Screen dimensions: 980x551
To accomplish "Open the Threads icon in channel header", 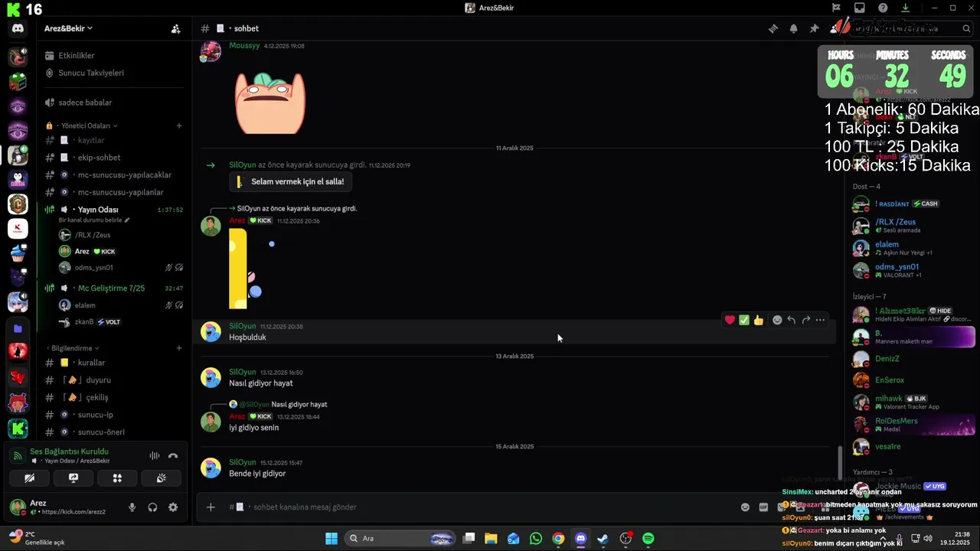I will 773,28.
